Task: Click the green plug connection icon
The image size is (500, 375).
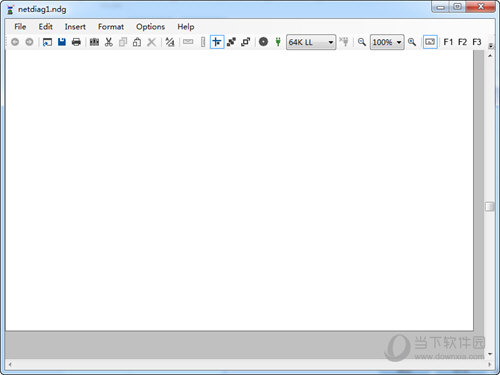Action: coord(278,42)
